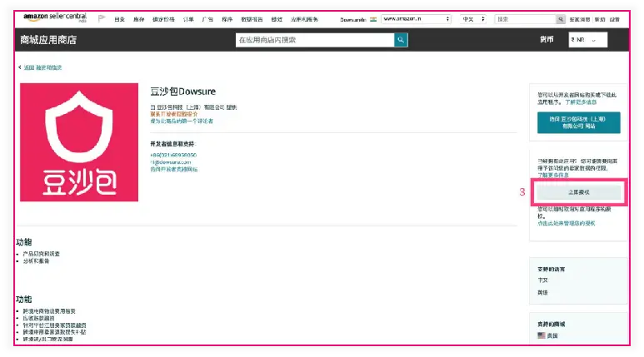
Task: Open the developer support website link
Action: [174, 169]
